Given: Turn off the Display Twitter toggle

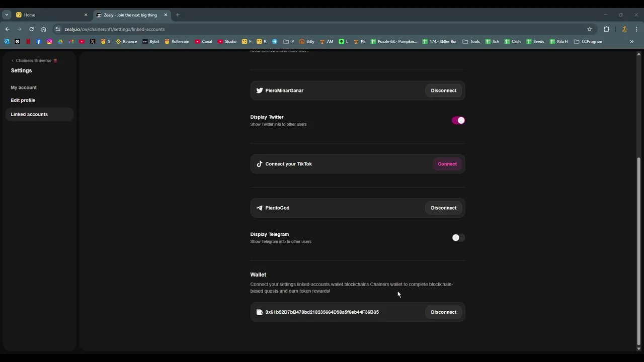Looking at the screenshot, I should (x=458, y=120).
